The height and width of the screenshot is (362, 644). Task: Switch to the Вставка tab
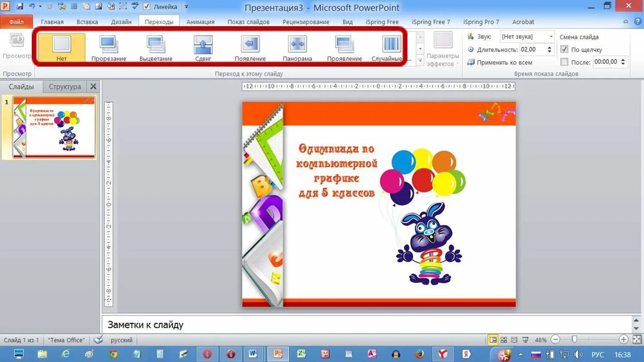tap(87, 21)
